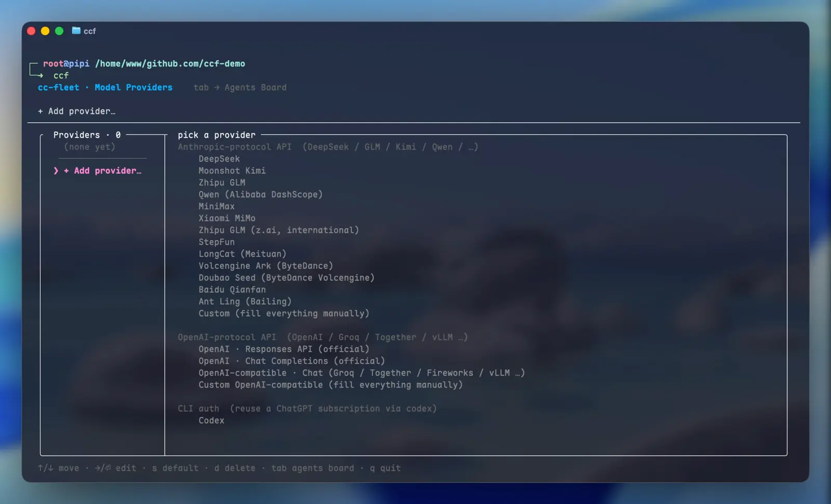Select Ant Ling (Bailing) provider
The height and width of the screenshot is (504, 831).
[x=245, y=302]
